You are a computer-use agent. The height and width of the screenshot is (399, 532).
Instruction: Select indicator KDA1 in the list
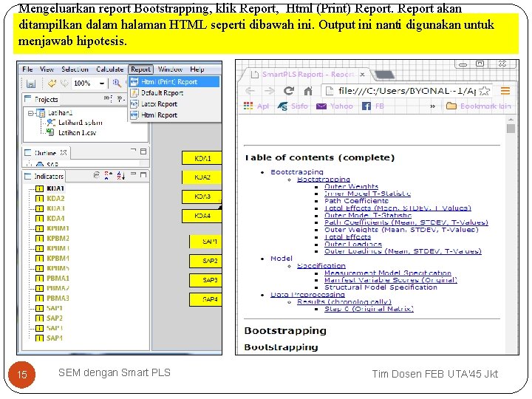pos(55,188)
